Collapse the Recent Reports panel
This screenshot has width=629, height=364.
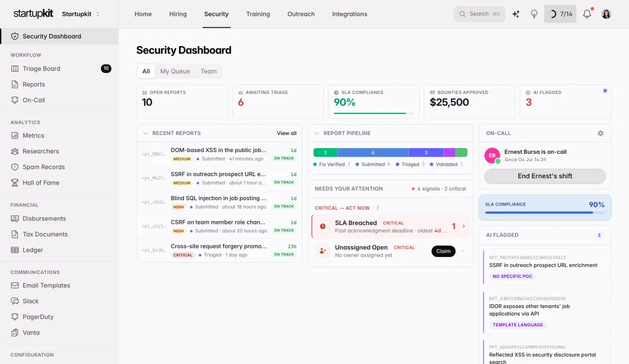click(145, 133)
